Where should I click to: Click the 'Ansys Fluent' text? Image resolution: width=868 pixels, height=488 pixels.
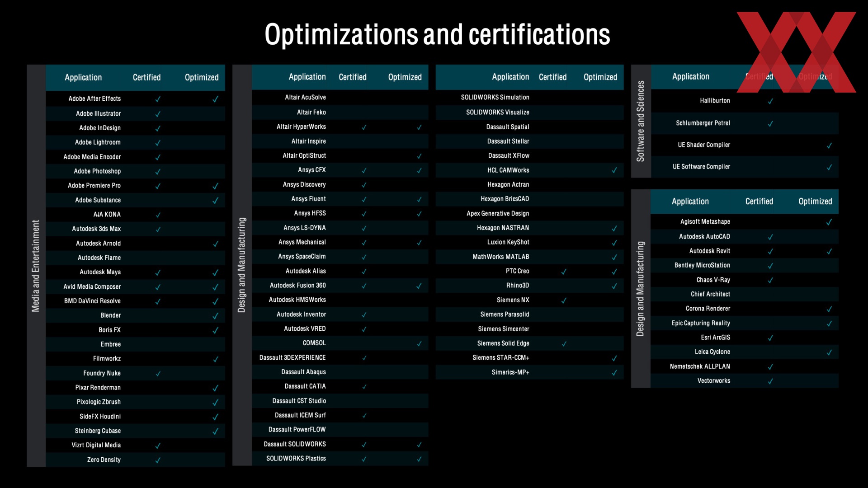308,199
